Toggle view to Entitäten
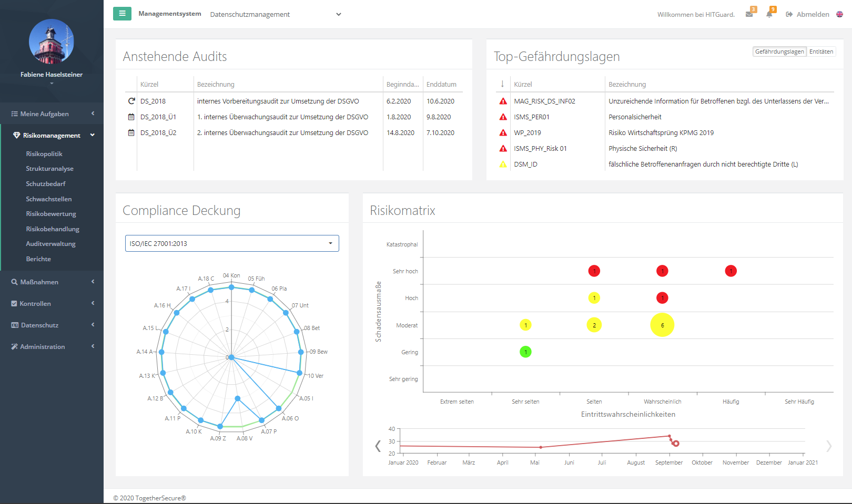852x504 pixels. [x=821, y=52]
